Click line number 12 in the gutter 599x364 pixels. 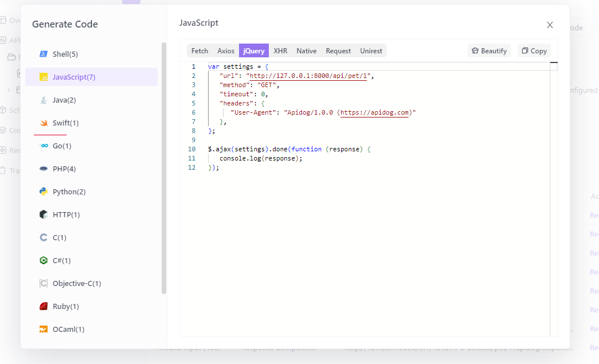click(x=192, y=167)
